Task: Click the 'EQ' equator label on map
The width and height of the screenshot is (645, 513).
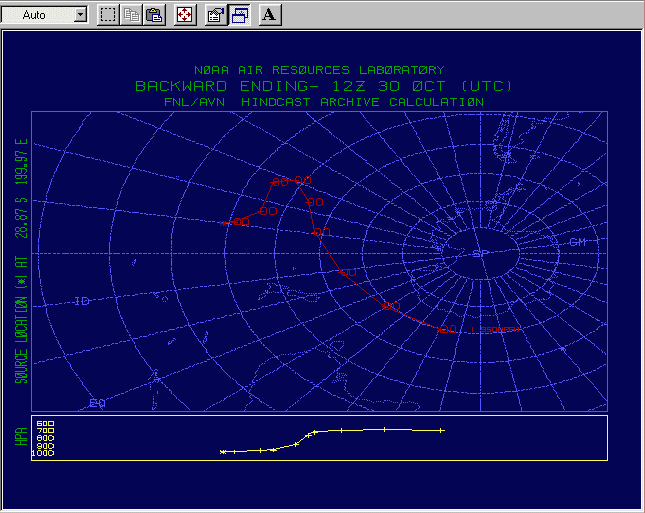Action: (97, 403)
